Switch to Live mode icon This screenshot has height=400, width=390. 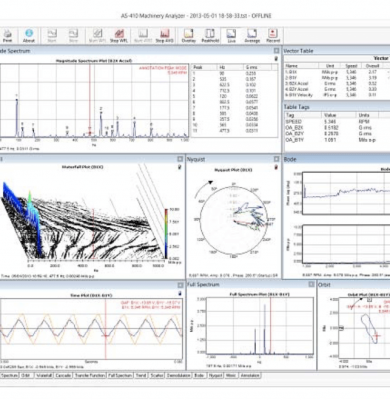pos(231,36)
